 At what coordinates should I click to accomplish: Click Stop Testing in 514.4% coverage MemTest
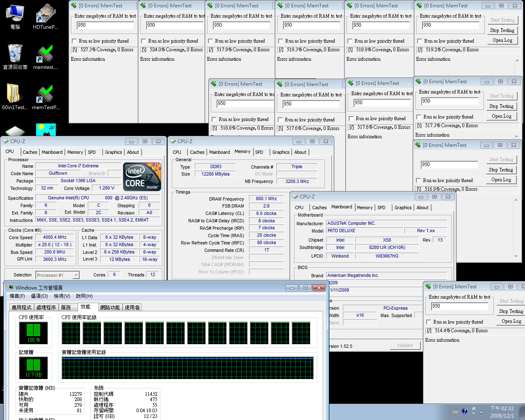[x=511, y=311]
